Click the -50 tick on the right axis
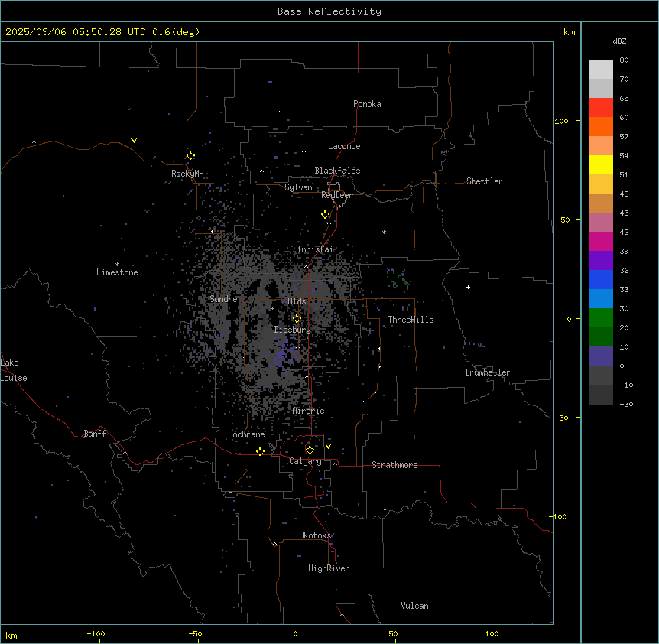 click(563, 418)
